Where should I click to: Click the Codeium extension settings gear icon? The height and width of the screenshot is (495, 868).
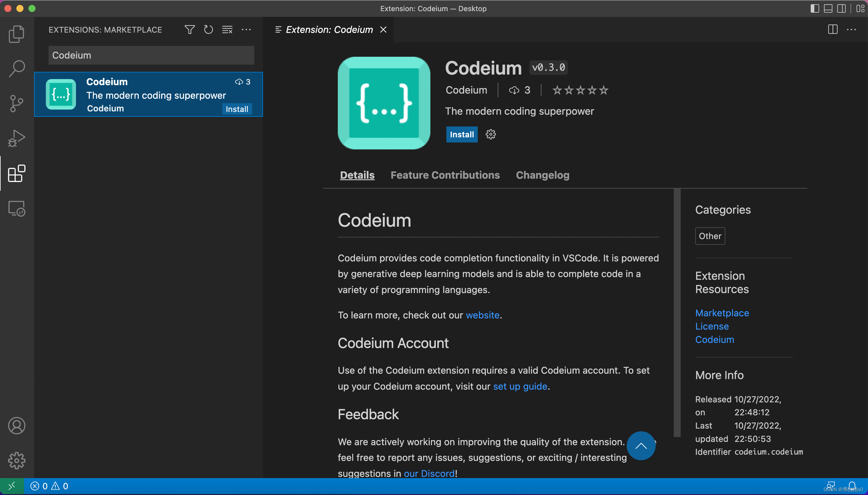point(491,134)
